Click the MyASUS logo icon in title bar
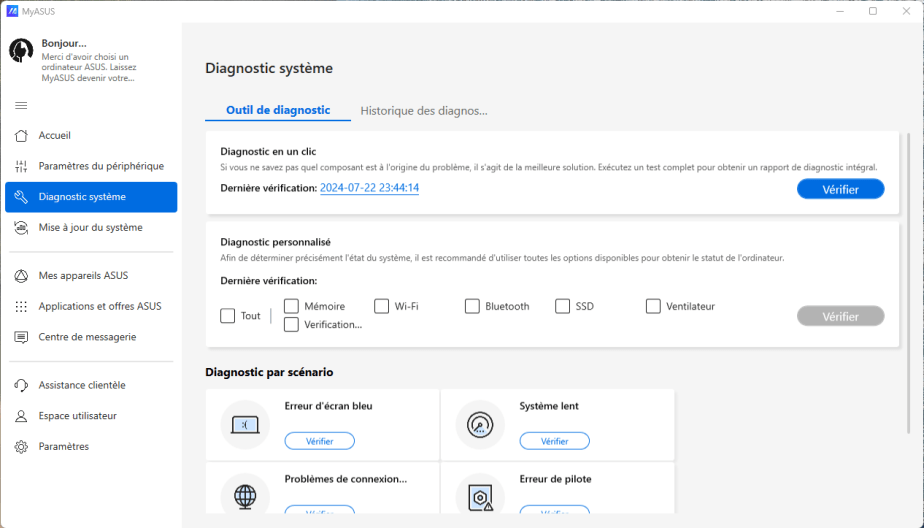 pos(12,11)
